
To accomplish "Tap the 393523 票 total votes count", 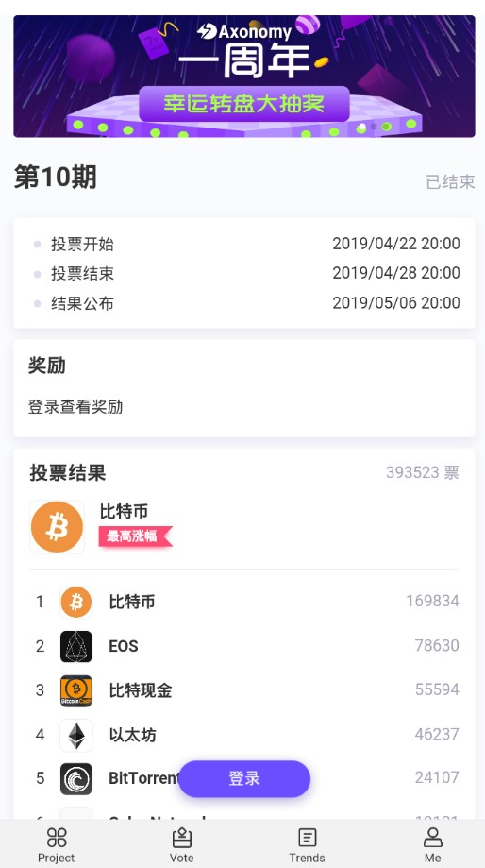I will tap(423, 472).
